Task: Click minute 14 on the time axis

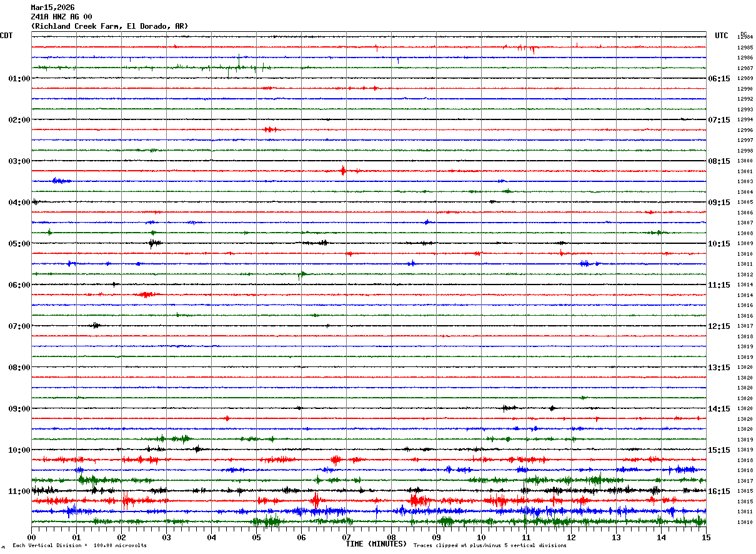Action: [661, 537]
